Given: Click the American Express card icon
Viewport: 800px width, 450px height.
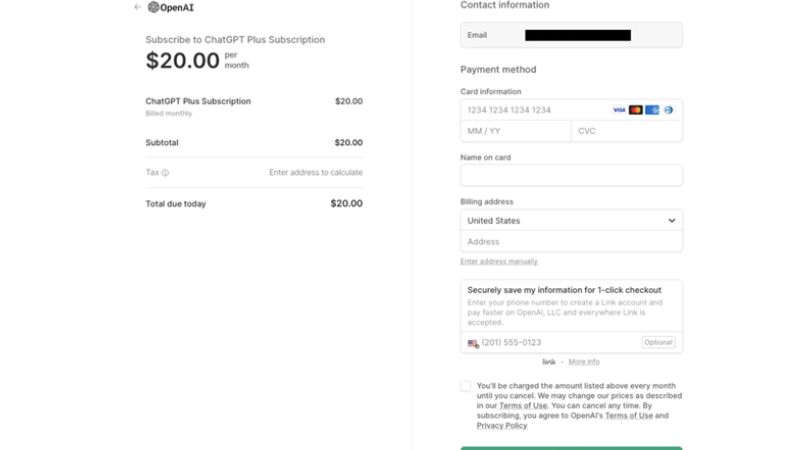Looking at the screenshot, I should (x=652, y=110).
